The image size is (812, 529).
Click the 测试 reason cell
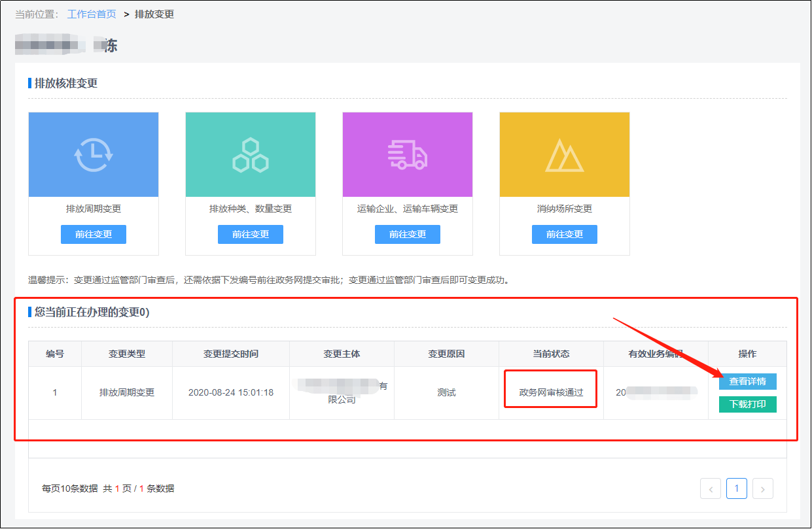point(446,393)
